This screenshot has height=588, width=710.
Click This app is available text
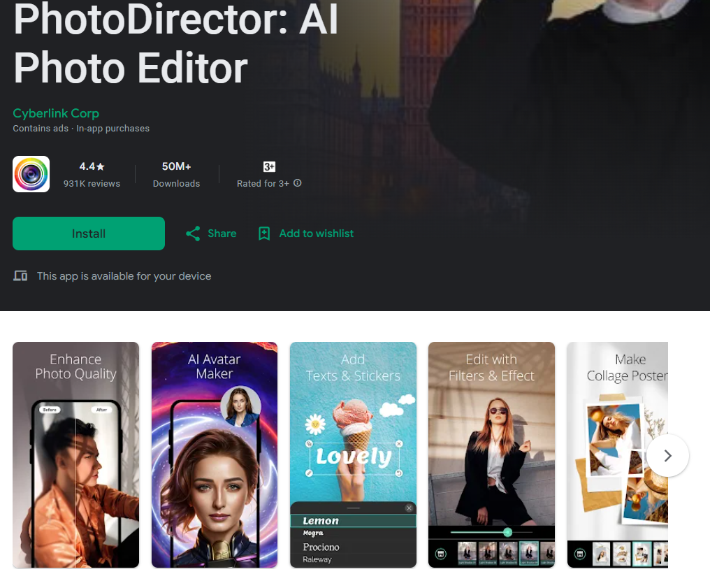(124, 276)
